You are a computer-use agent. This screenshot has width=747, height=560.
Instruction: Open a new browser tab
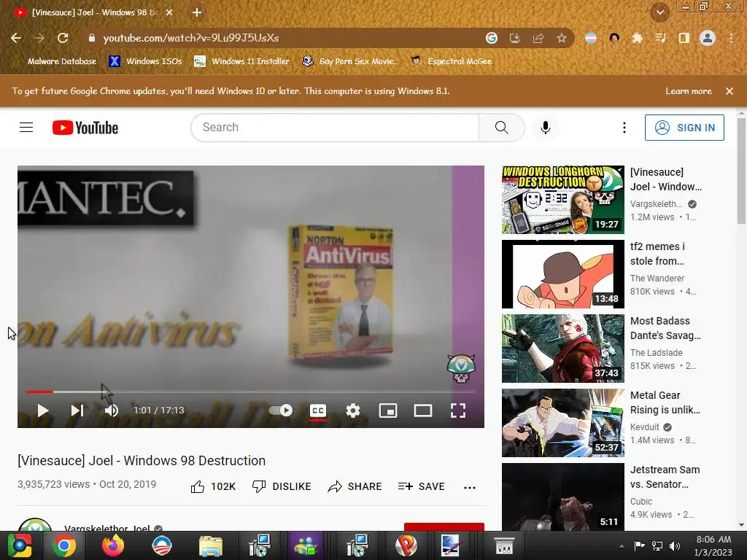[197, 12]
